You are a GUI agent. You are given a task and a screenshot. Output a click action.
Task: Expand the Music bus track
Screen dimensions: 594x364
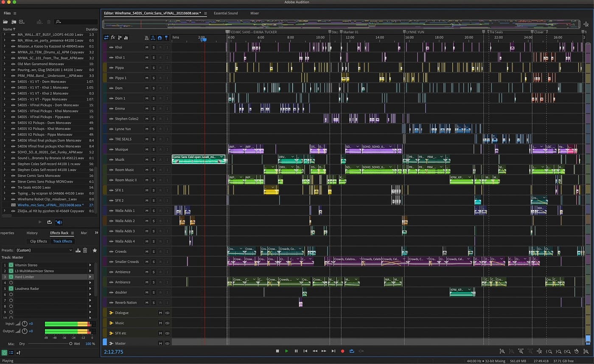click(111, 323)
